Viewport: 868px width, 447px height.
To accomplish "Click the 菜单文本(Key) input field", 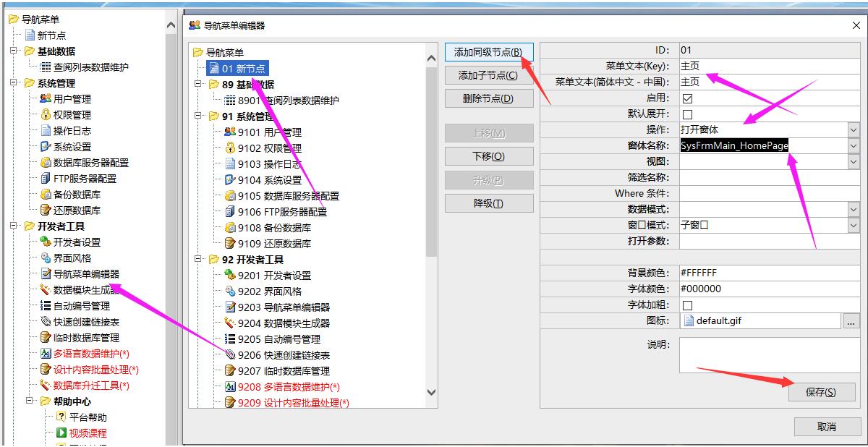I will pyautogui.click(x=770, y=67).
